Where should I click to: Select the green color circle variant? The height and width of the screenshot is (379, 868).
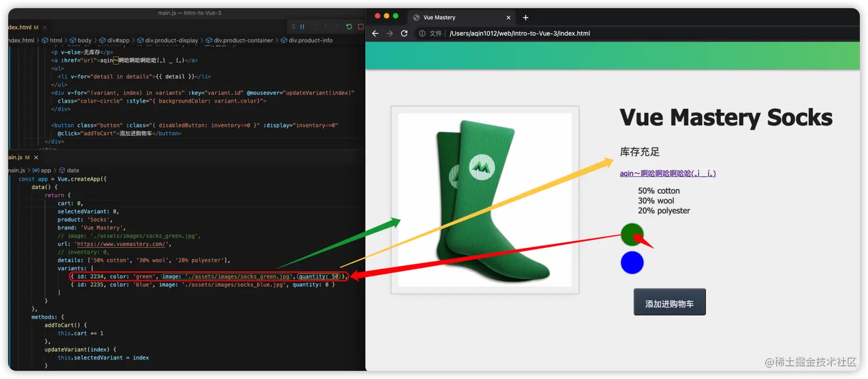coord(632,235)
